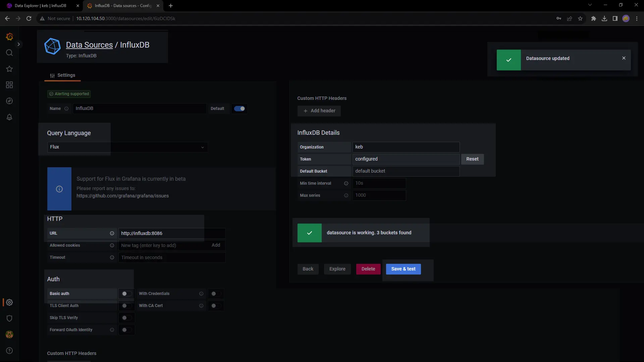This screenshot has height=362, width=644.
Task: Click Reset button beside Token
Action: click(472, 159)
